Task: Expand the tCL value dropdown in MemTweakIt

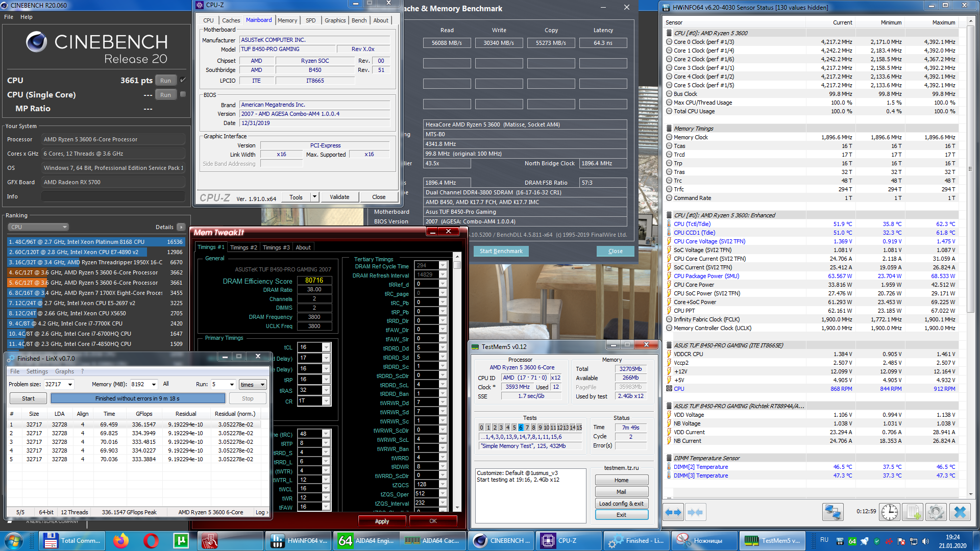Action: [326, 347]
